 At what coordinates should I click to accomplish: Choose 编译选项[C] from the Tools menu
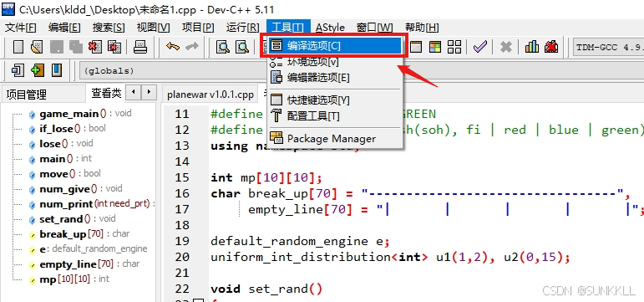tap(334, 46)
